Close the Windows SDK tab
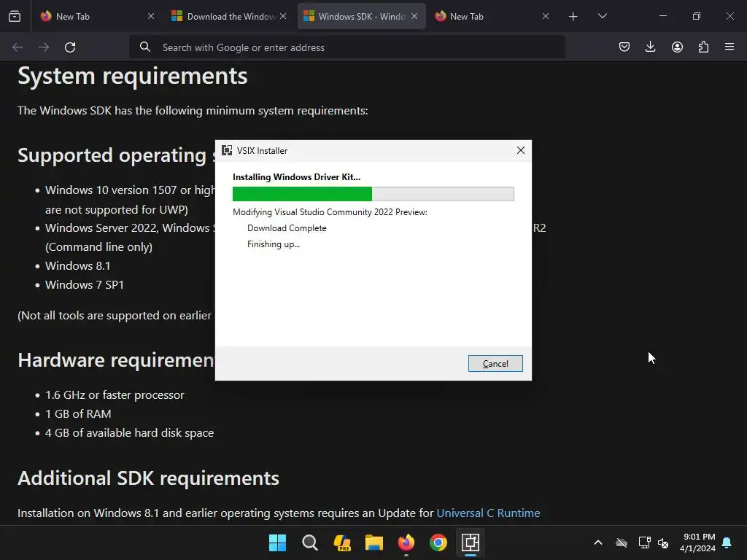Viewport: 747px width, 560px height. (x=414, y=16)
